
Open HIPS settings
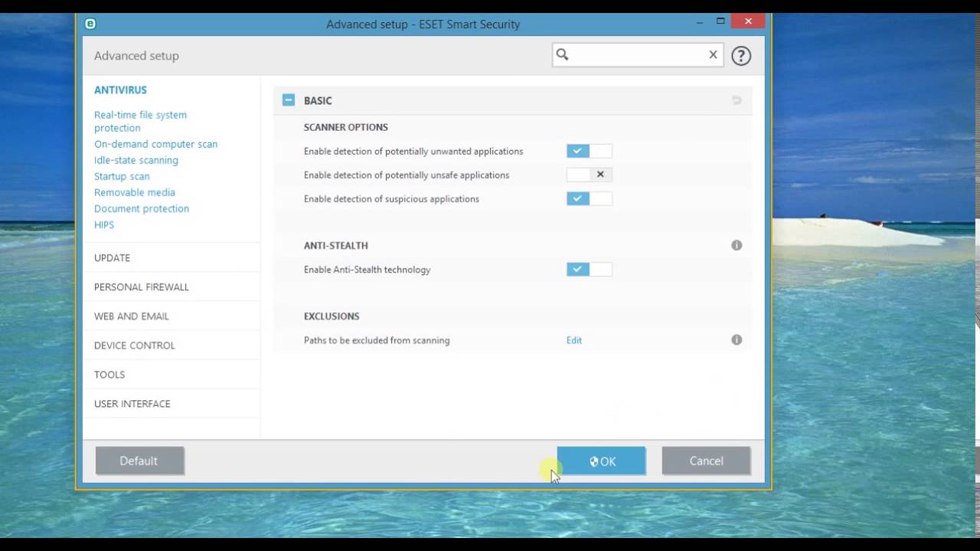[104, 225]
